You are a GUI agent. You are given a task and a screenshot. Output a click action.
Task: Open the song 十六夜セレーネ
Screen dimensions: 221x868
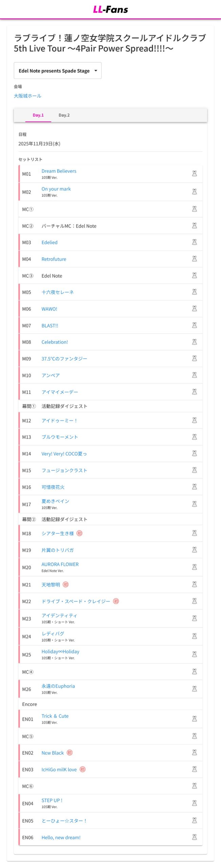pyautogui.click(x=58, y=292)
